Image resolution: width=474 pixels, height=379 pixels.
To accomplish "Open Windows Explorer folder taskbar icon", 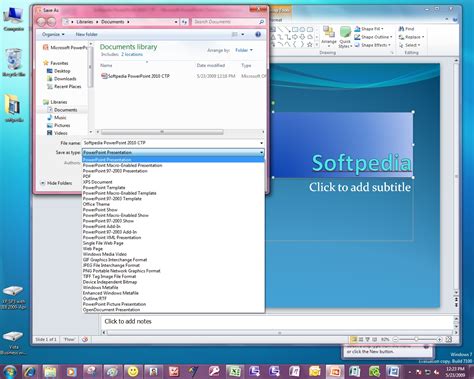I will tap(50, 371).
